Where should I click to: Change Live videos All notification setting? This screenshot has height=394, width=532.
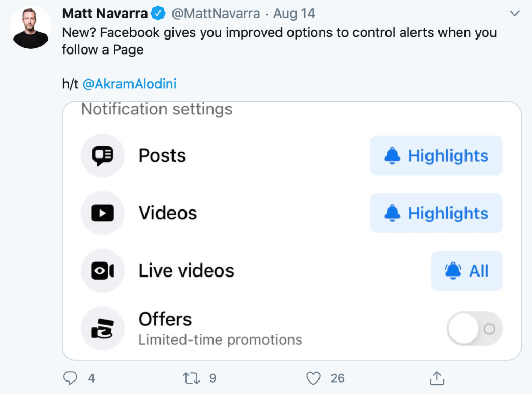pos(467,271)
